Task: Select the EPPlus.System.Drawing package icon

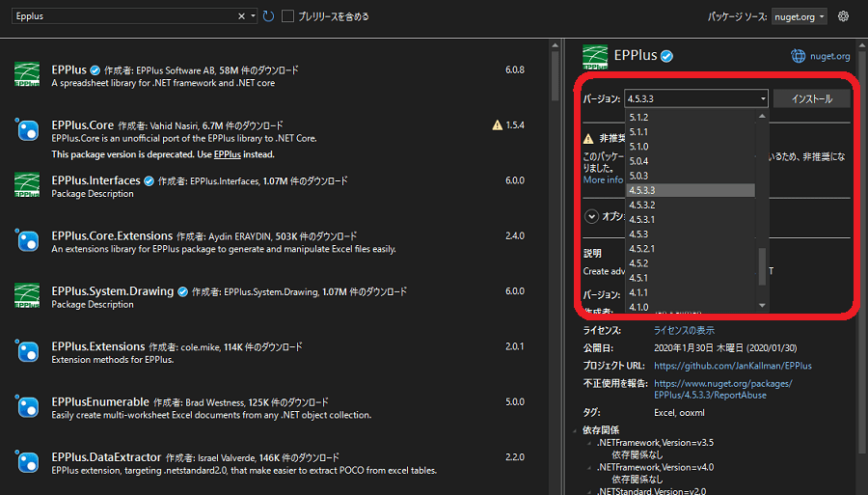Action: coord(27,295)
